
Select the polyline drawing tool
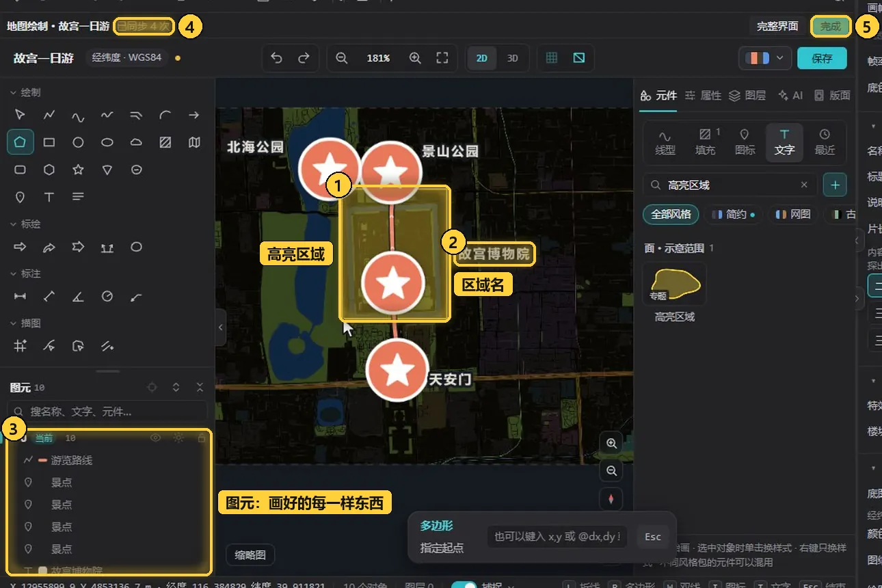tap(49, 115)
